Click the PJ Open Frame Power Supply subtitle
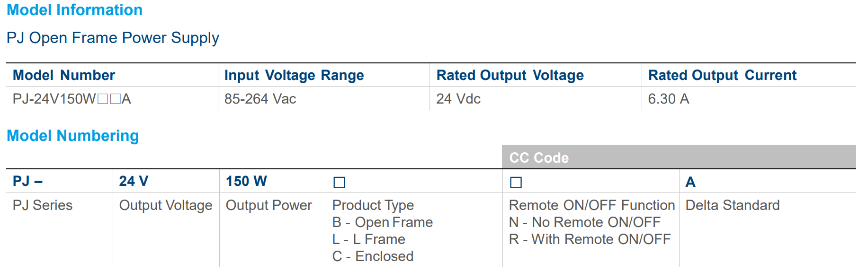The height and width of the screenshot is (271, 868). (x=113, y=38)
